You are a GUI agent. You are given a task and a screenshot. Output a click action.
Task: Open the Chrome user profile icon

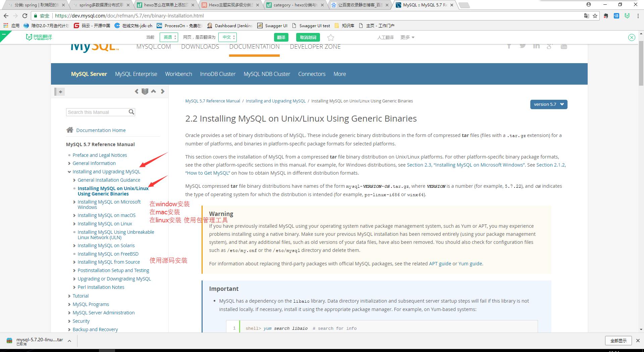588,4
